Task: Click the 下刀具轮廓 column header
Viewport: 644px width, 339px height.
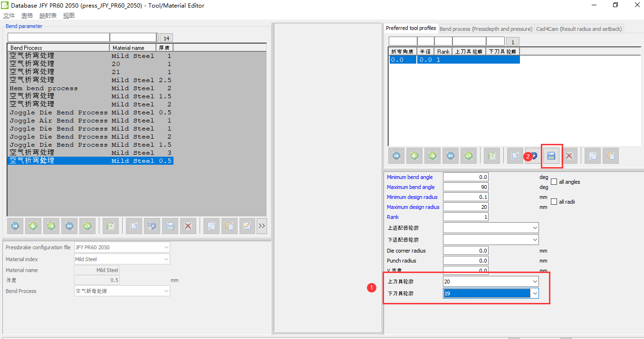Action: pyautogui.click(x=503, y=51)
